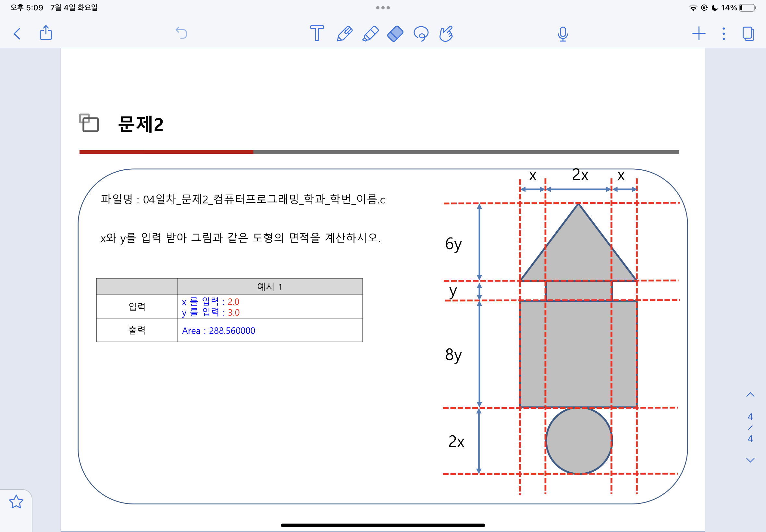The width and height of the screenshot is (766, 532).
Task: Select the Lasso selection tool
Action: (x=421, y=34)
